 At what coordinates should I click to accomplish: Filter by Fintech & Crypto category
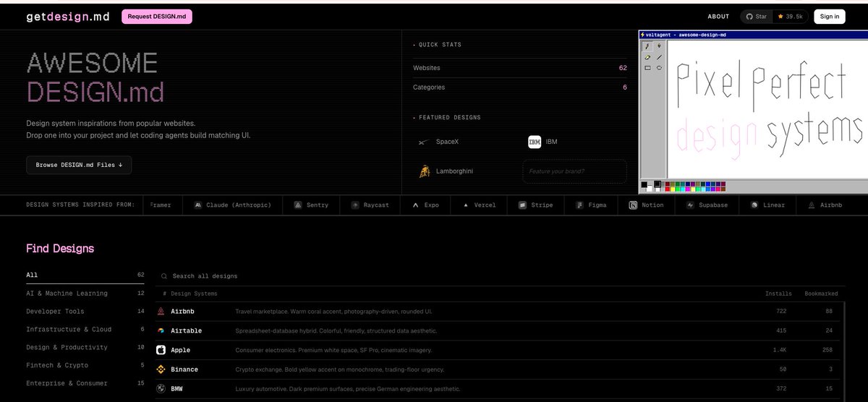(85, 366)
